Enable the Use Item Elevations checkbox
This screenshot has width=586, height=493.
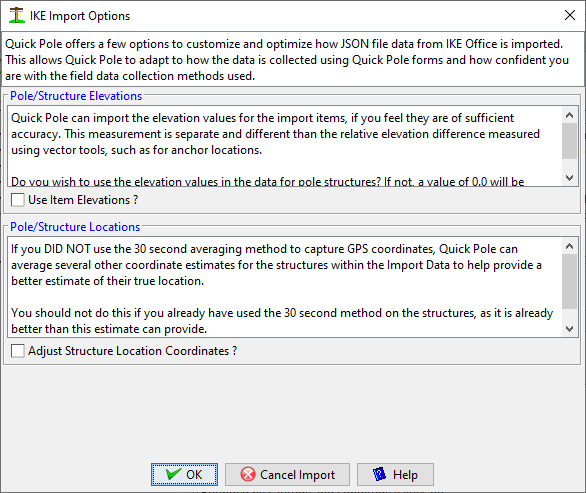(x=18, y=200)
